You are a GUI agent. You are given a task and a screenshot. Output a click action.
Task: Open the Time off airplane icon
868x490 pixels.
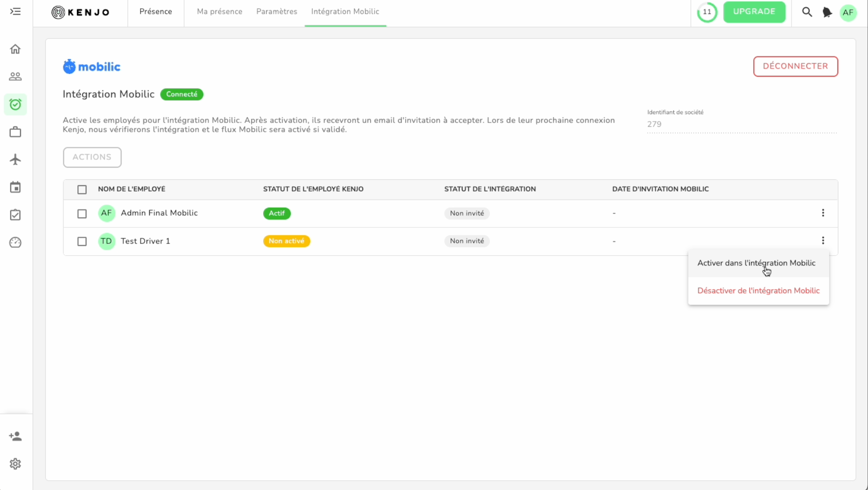16,159
